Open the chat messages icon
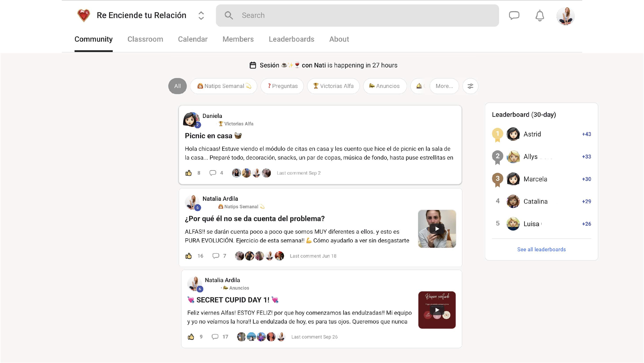 (514, 15)
